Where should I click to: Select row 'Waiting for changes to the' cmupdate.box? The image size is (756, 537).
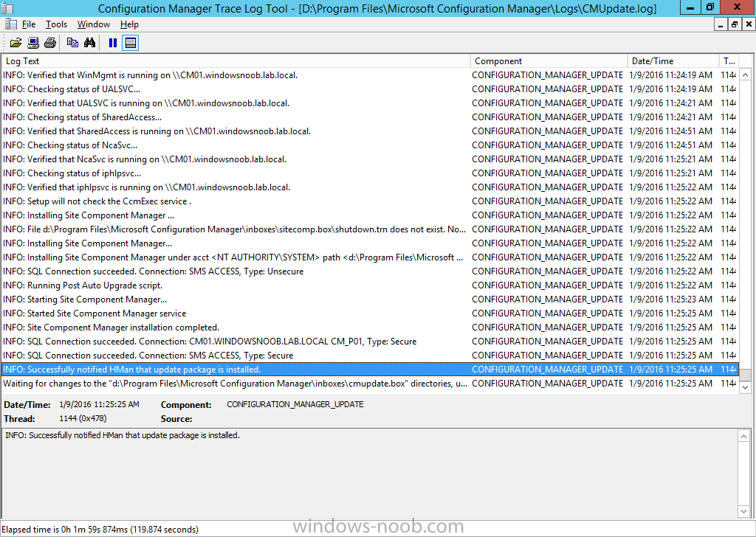click(370, 384)
